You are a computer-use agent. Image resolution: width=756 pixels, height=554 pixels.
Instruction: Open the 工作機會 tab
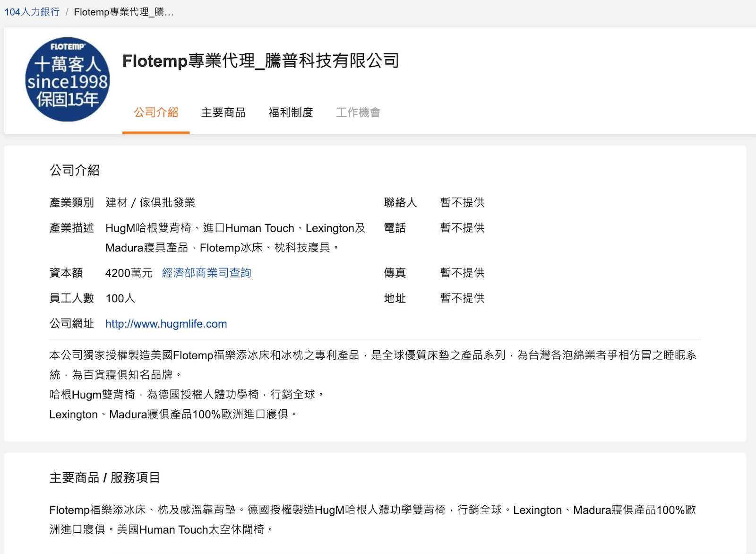(x=358, y=113)
